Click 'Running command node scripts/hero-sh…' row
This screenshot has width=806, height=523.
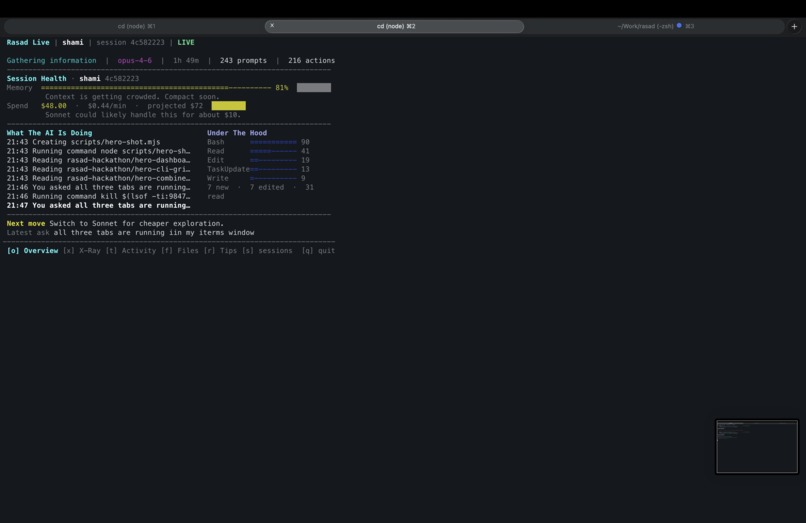pyautogui.click(x=98, y=151)
